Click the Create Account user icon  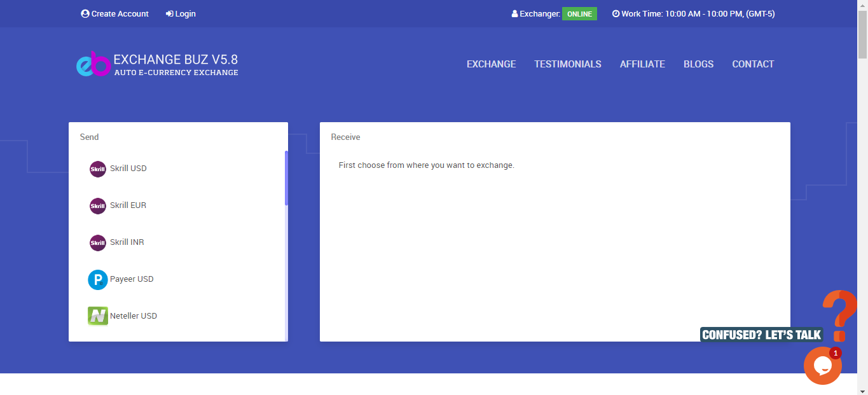coord(85,13)
